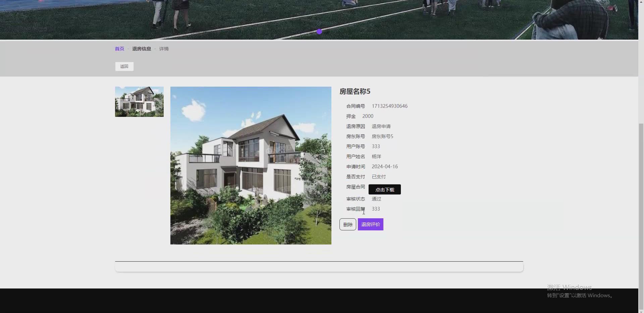This screenshot has width=644, height=313.
Task: Click the 退房申请 reason value
Action: [381, 126]
